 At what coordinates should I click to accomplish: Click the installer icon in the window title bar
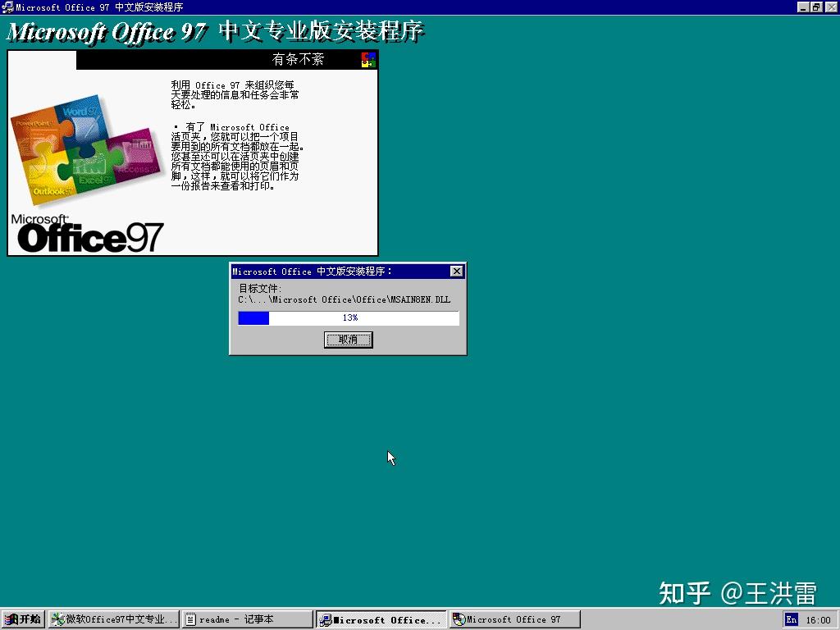pyautogui.click(x=7, y=7)
